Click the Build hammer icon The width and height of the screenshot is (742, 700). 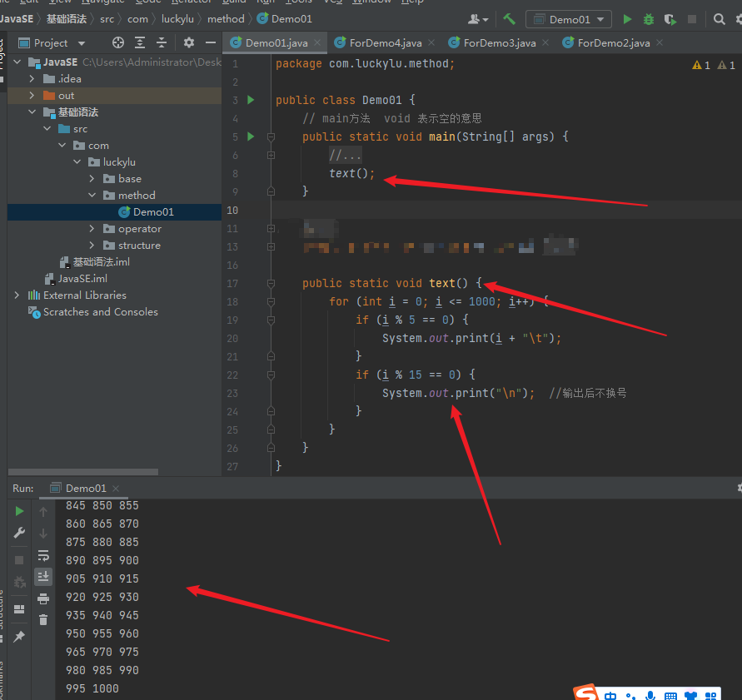click(x=510, y=19)
